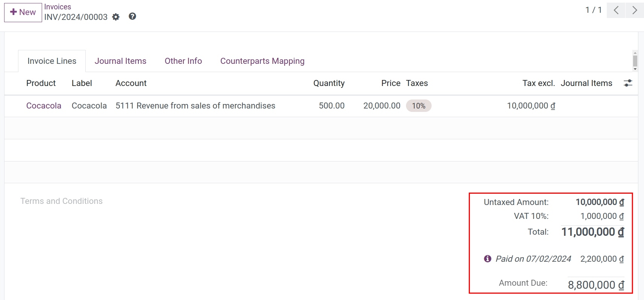
Task: Click the Account column header
Action: pyautogui.click(x=131, y=83)
